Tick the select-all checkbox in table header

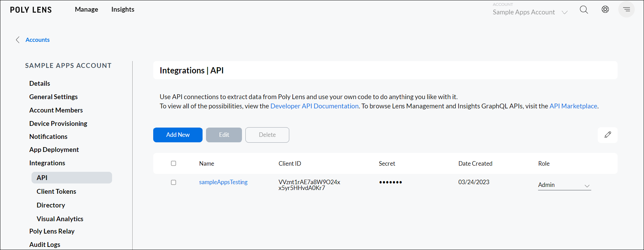pos(173,163)
